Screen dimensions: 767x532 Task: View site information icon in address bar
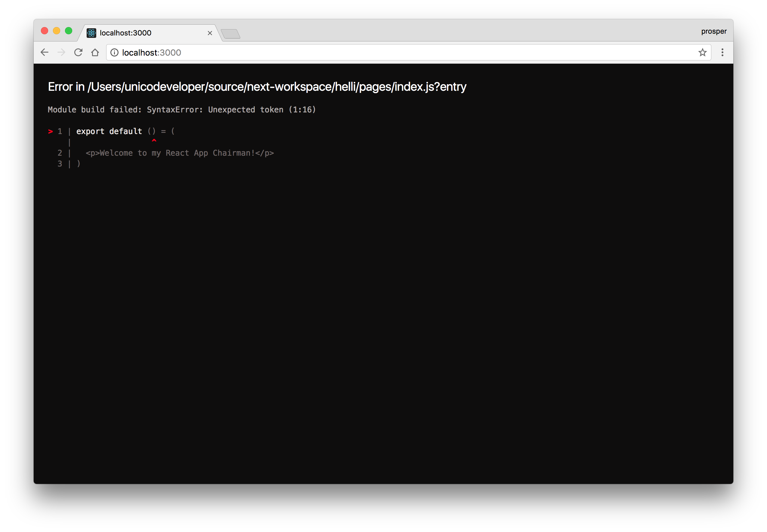114,53
